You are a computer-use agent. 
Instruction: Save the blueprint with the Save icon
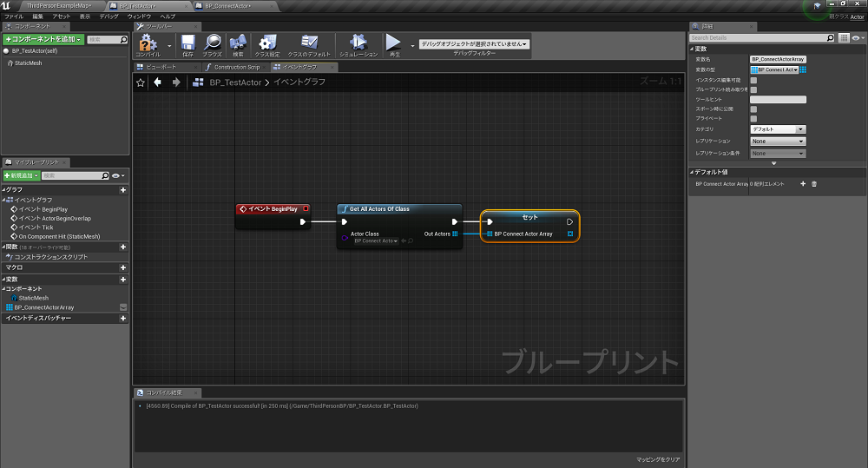188,45
